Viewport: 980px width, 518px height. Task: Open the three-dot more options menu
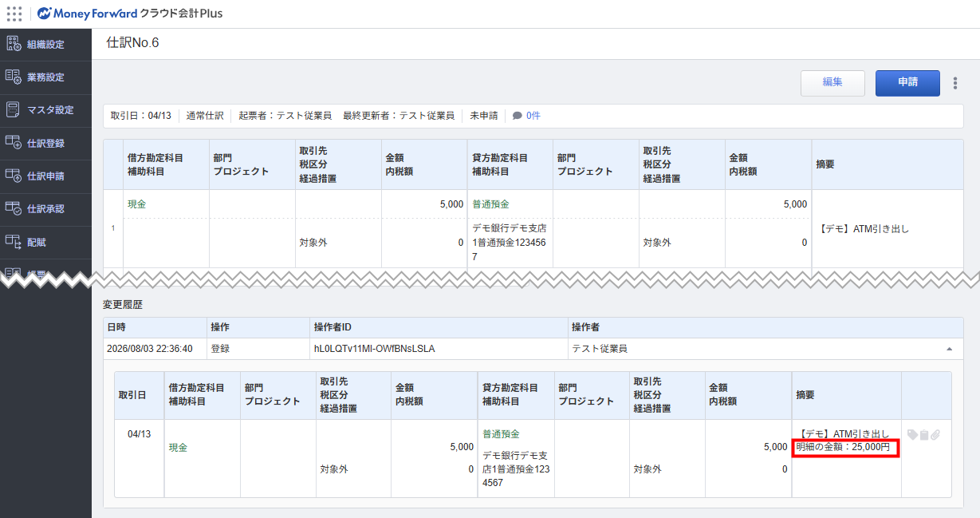(955, 83)
